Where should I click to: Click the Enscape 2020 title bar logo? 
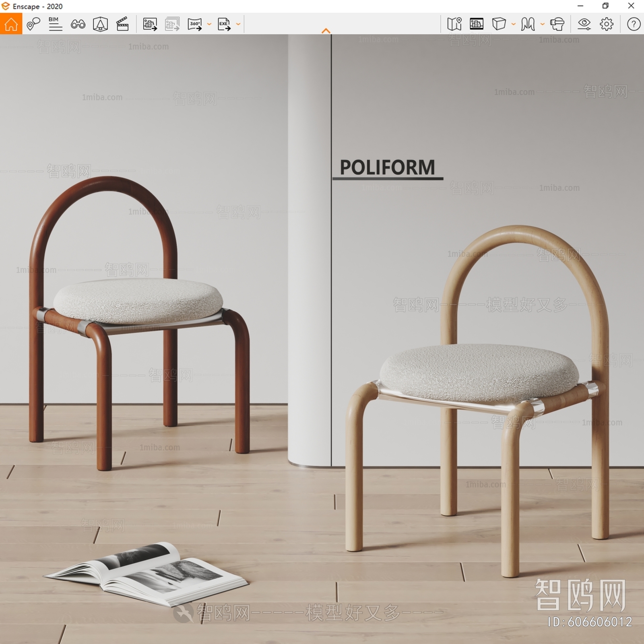point(6,6)
